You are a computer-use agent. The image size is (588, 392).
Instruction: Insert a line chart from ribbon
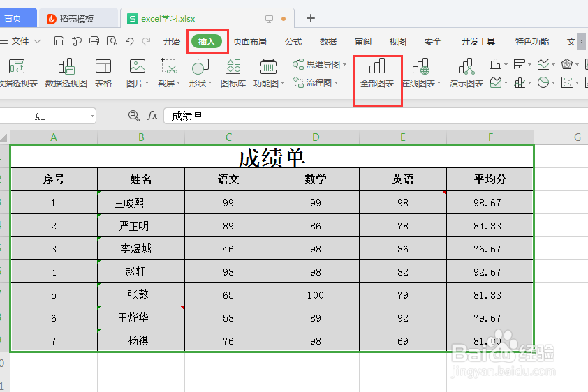543,64
